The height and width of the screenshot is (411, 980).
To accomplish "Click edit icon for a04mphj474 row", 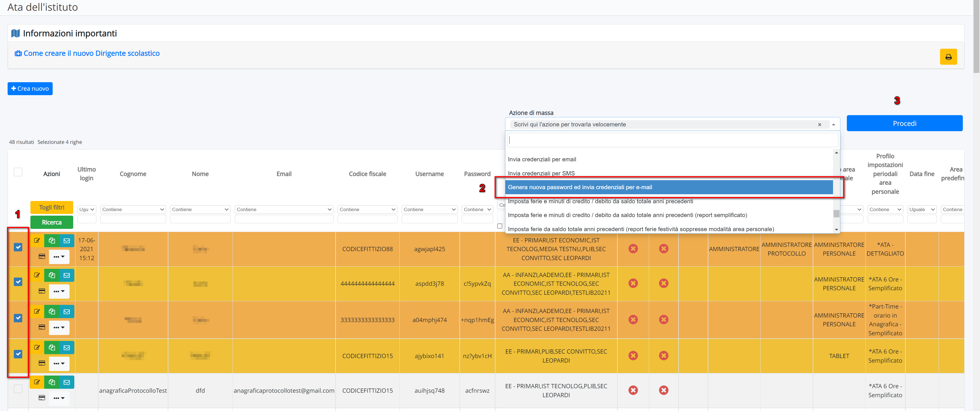I will (37, 311).
